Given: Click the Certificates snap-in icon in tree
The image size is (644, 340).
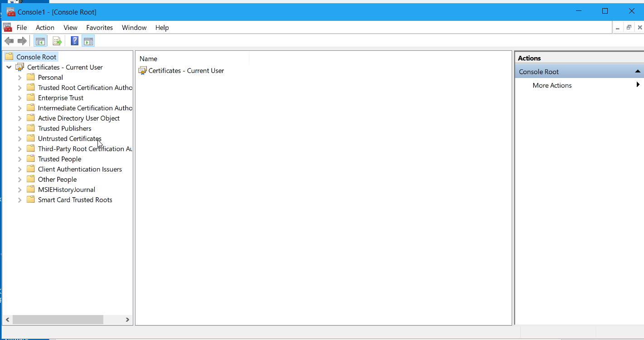Looking at the screenshot, I should [x=19, y=67].
